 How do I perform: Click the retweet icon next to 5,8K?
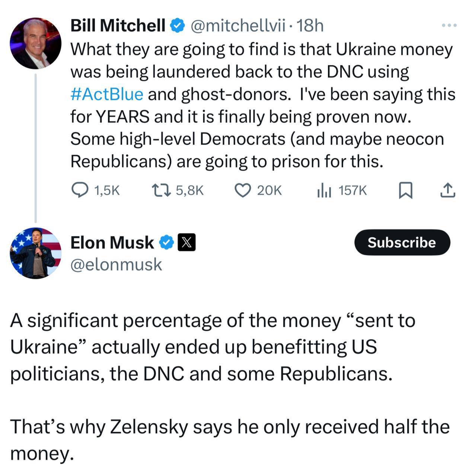pyautogui.click(x=162, y=190)
